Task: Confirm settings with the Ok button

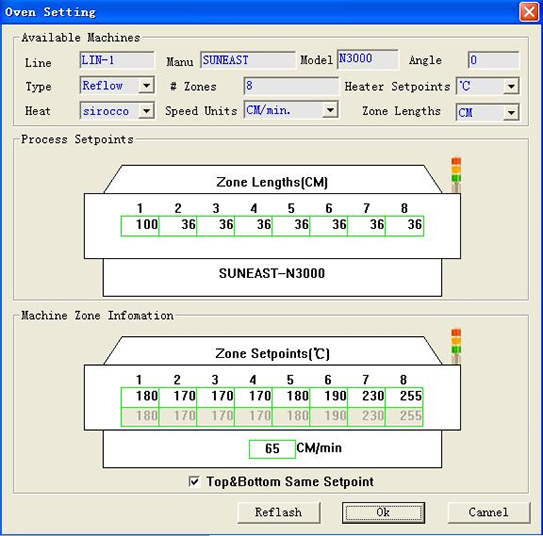Action: 383,512
